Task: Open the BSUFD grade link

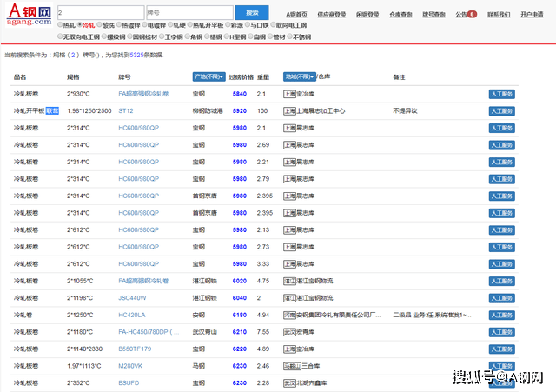Action: [129, 382]
